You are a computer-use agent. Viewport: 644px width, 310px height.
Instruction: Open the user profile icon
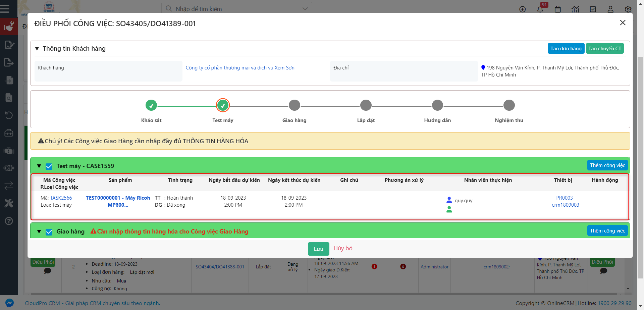[610, 9]
